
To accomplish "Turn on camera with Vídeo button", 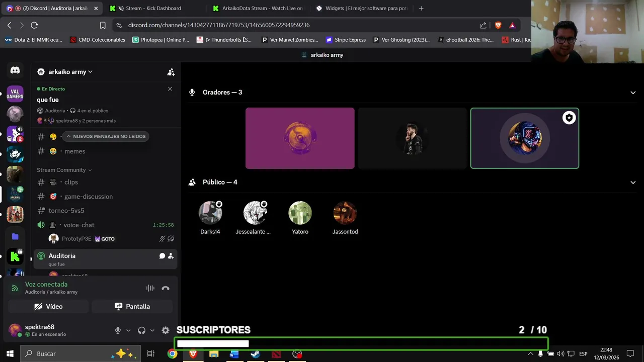I will pyautogui.click(x=48, y=306).
